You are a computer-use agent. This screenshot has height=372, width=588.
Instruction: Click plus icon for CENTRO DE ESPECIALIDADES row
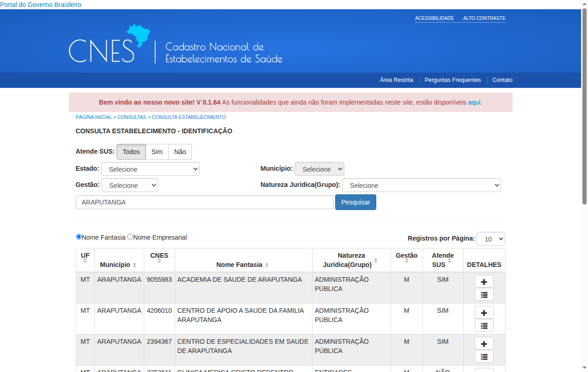[x=484, y=343]
